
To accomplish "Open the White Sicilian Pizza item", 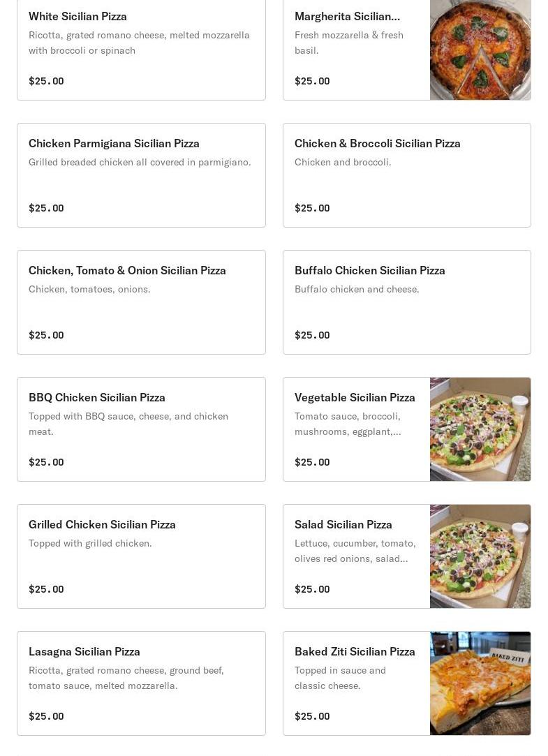I will pos(77,16).
